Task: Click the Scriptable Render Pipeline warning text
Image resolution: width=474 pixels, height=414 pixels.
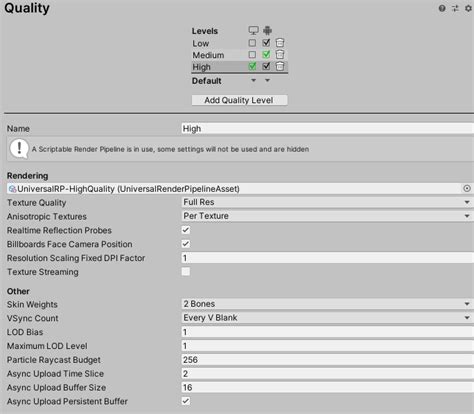Action: [170, 149]
